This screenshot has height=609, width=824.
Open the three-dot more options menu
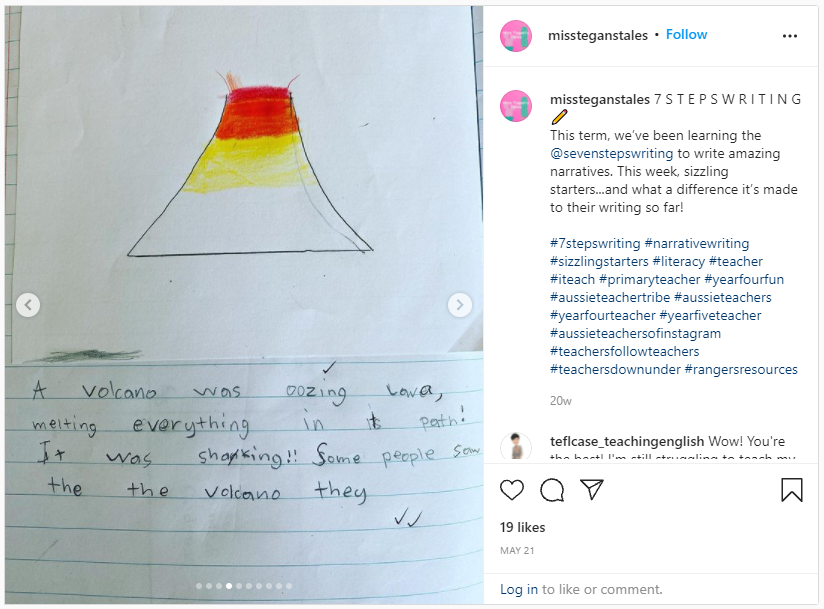tap(789, 36)
